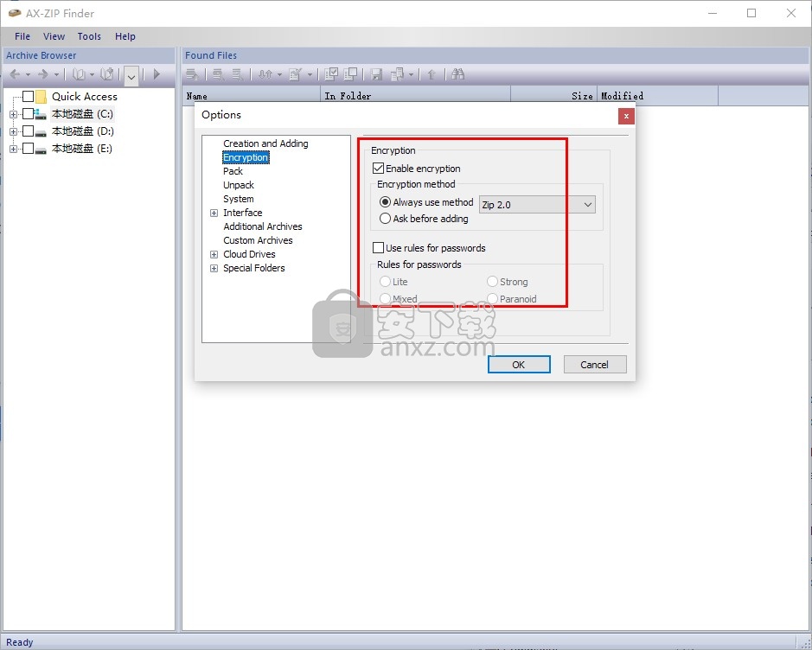This screenshot has width=812, height=650.
Task: Click the first magnifier-over-list icon in Found Files toolbar
Action: click(x=219, y=74)
